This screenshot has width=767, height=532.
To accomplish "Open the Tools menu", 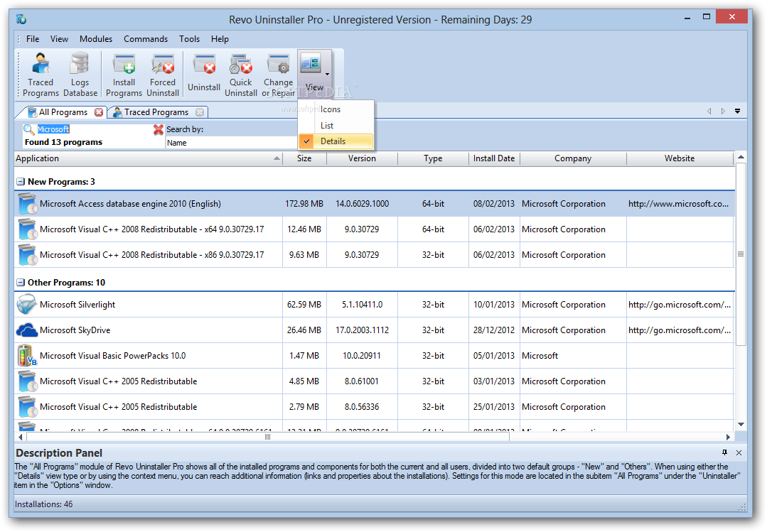I will 189,38.
